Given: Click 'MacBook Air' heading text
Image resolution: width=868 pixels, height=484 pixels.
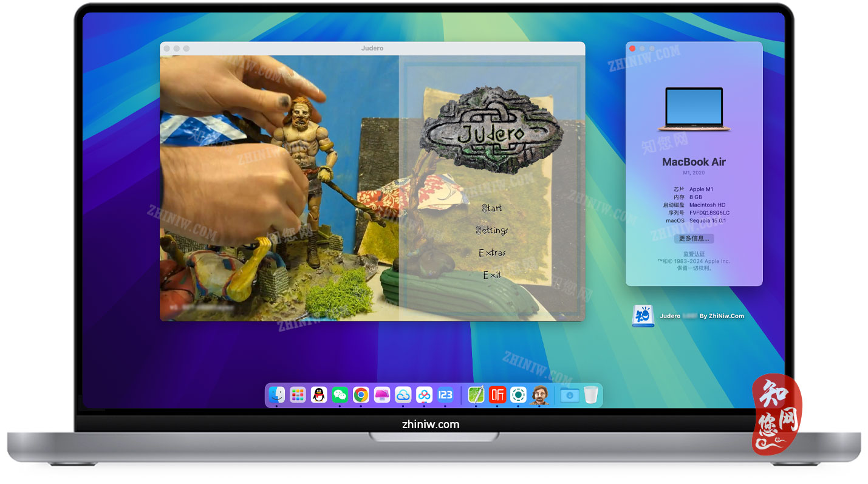Looking at the screenshot, I should (694, 162).
